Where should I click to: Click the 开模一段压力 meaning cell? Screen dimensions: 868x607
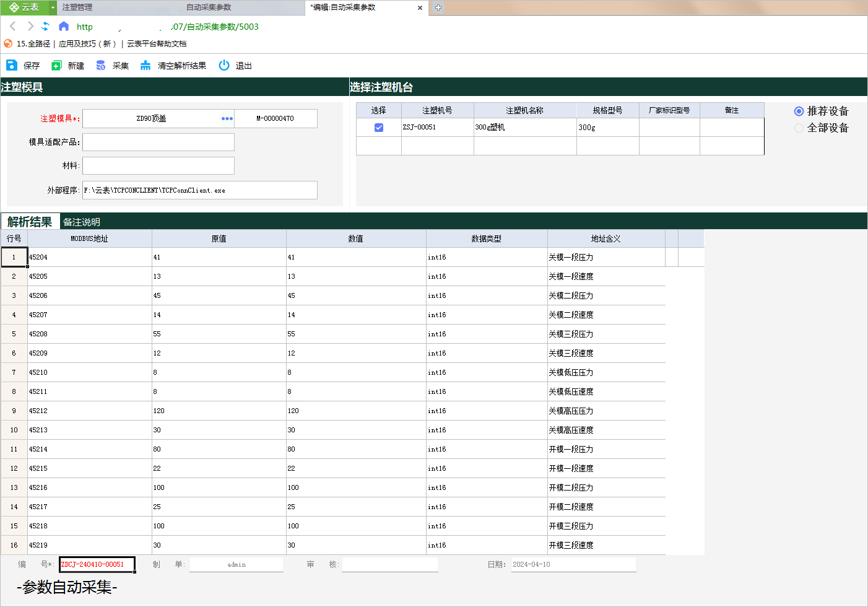pos(606,449)
